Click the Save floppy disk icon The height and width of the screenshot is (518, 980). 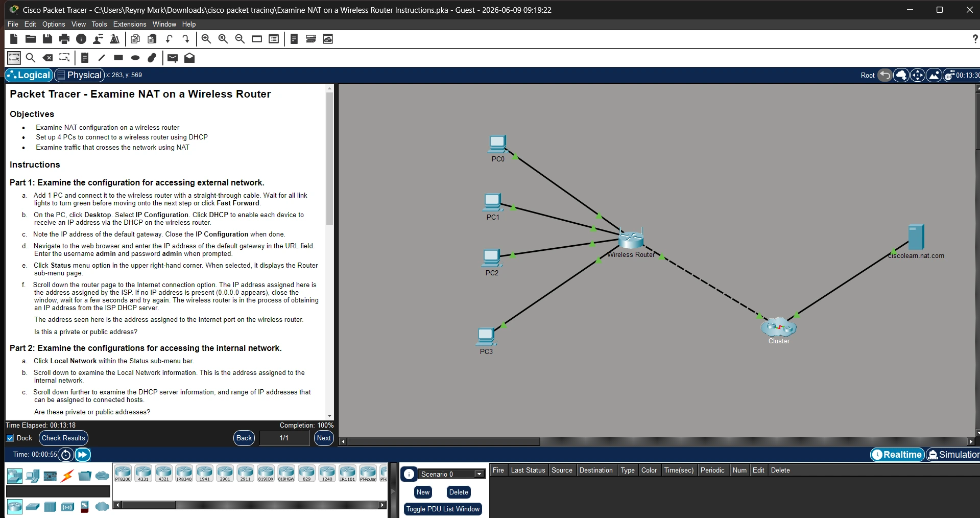(47, 39)
